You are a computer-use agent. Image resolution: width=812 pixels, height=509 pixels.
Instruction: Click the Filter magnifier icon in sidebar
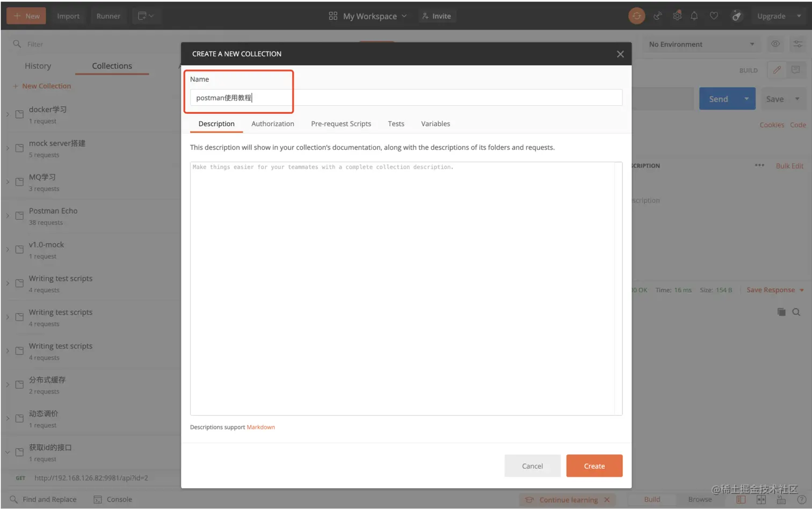tap(17, 44)
